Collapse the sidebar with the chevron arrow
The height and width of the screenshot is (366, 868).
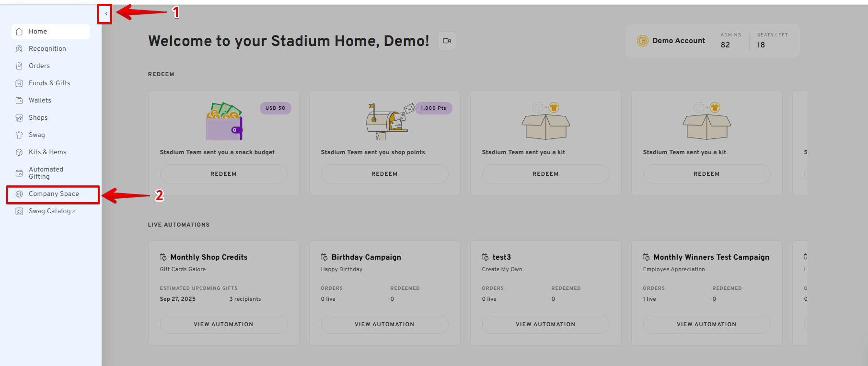coord(106,14)
